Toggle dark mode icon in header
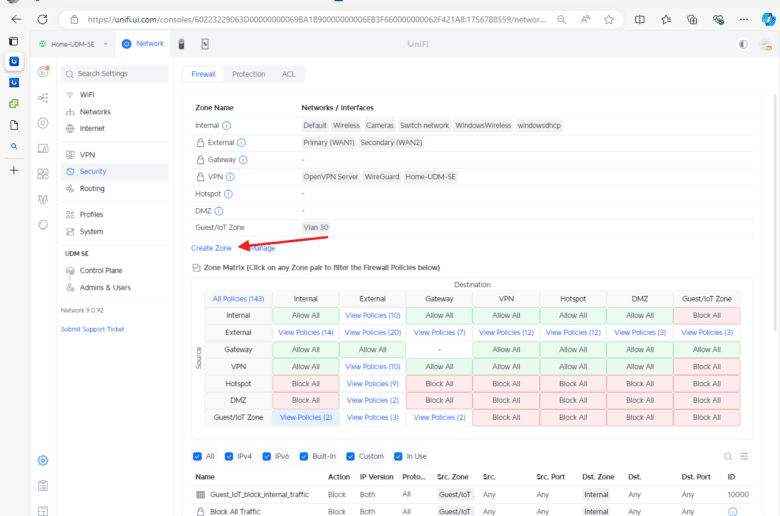Screen dimensions: 780x516 point(743,44)
